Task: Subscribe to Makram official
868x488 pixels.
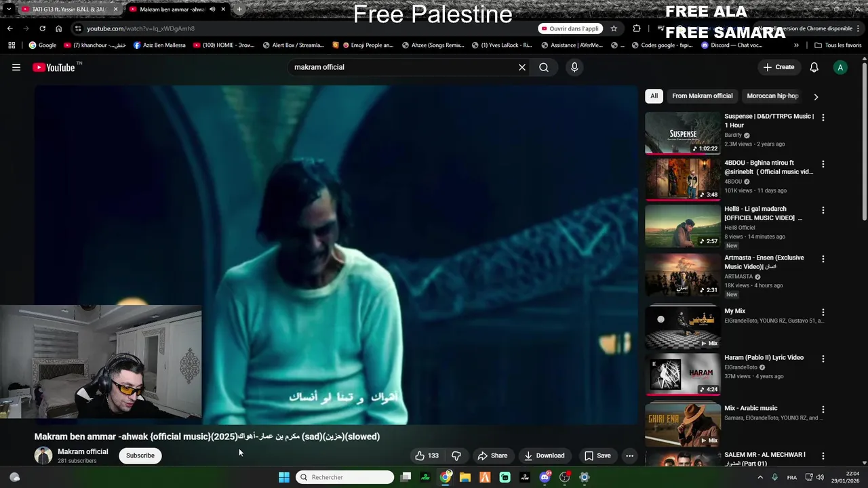Action: 140,455
